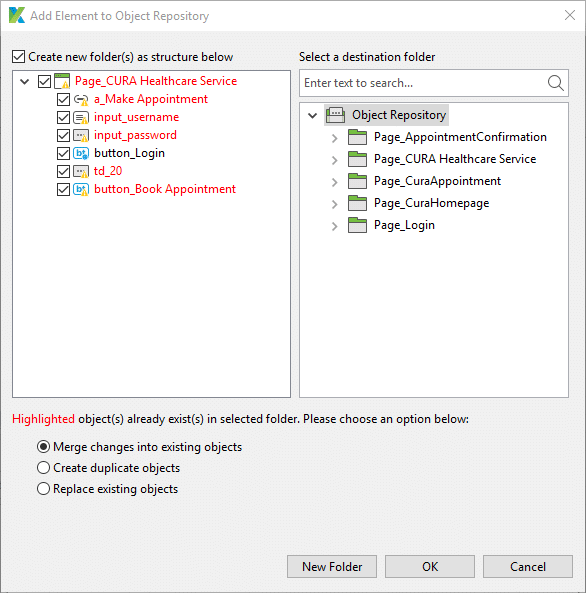Click the Page_CURA Healthcare Service folder icon in destination tree
586x593 pixels.
click(357, 159)
